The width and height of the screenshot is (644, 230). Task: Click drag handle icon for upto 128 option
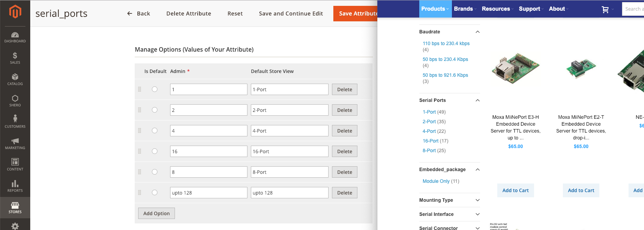(x=140, y=192)
